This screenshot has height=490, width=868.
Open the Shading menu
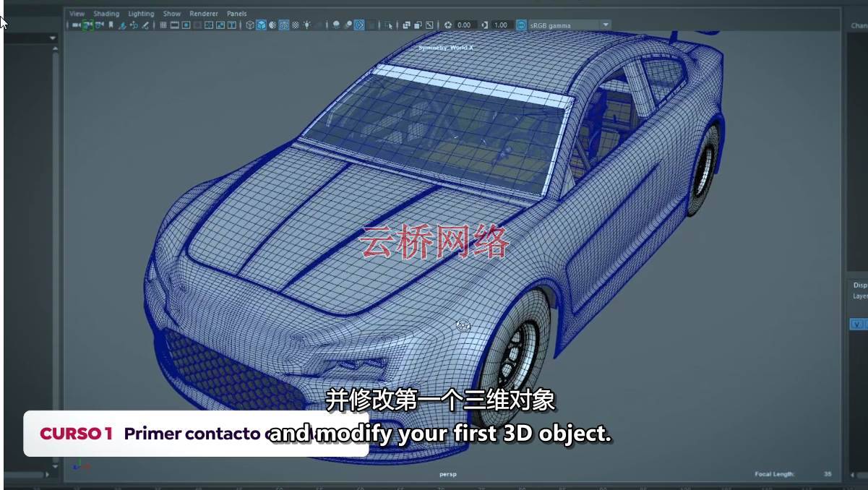click(106, 13)
